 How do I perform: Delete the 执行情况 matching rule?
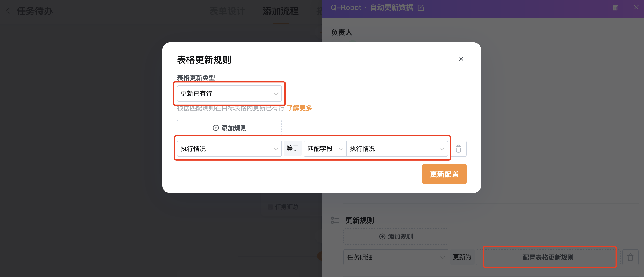(x=458, y=149)
